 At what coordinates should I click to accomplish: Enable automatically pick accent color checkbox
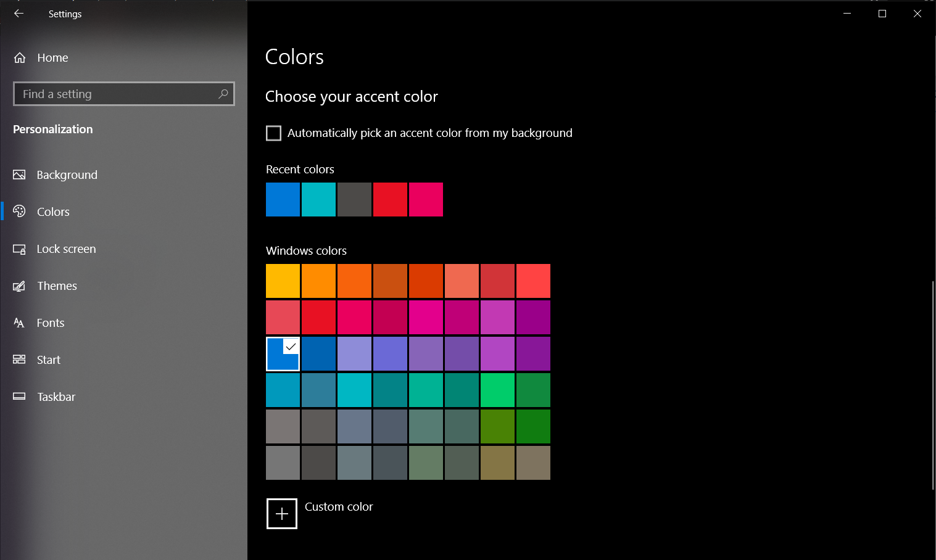tap(273, 133)
